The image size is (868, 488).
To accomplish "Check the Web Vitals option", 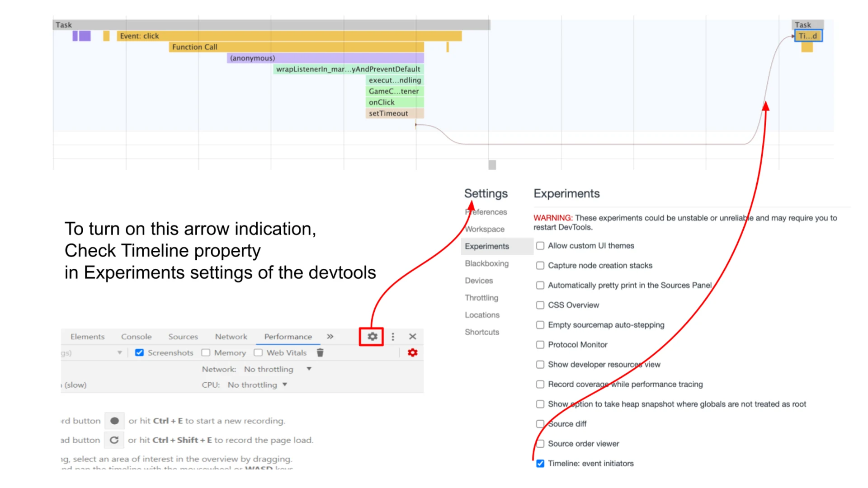I will 258,352.
